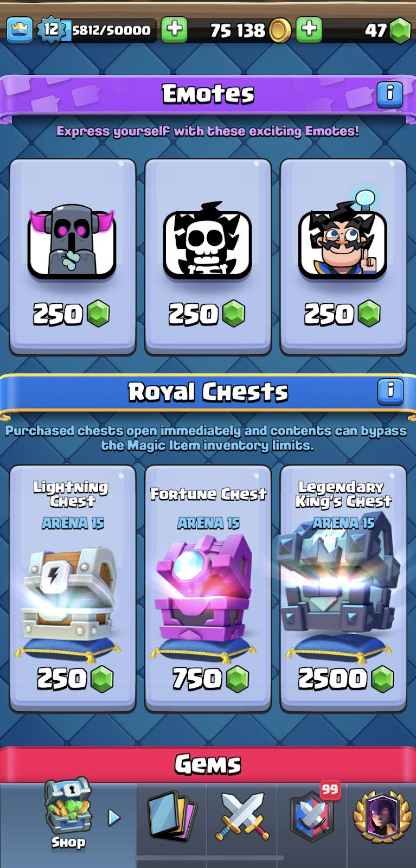416x868 pixels.
Task: Tap the green plus beside experience bar
Action: click(x=174, y=29)
